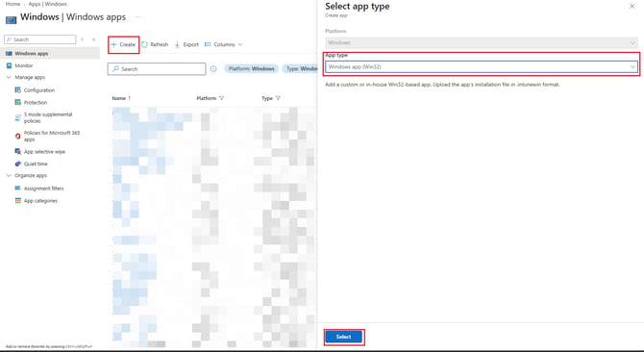The height and width of the screenshot is (352, 644).
Task: Go to Apps | Windows breadcrumb
Action: pyautogui.click(x=48, y=4)
